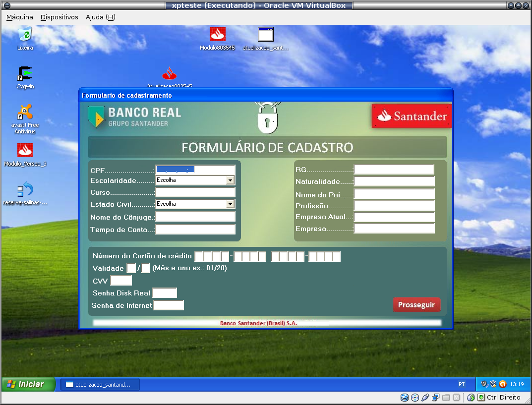Screen dimensions: 532x405
Task: Click the Empresa Atual input field
Action: (x=394, y=217)
